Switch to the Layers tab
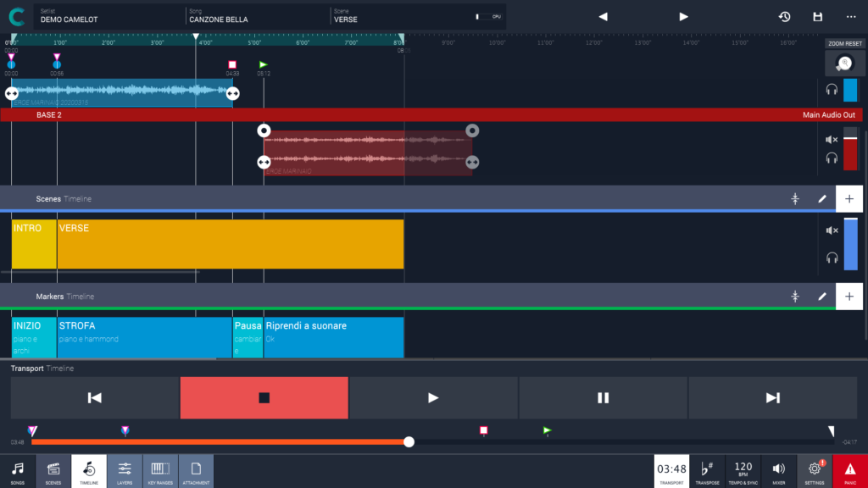Image resolution: width=868 pixels, height=488 pixels. pos(125,471)
